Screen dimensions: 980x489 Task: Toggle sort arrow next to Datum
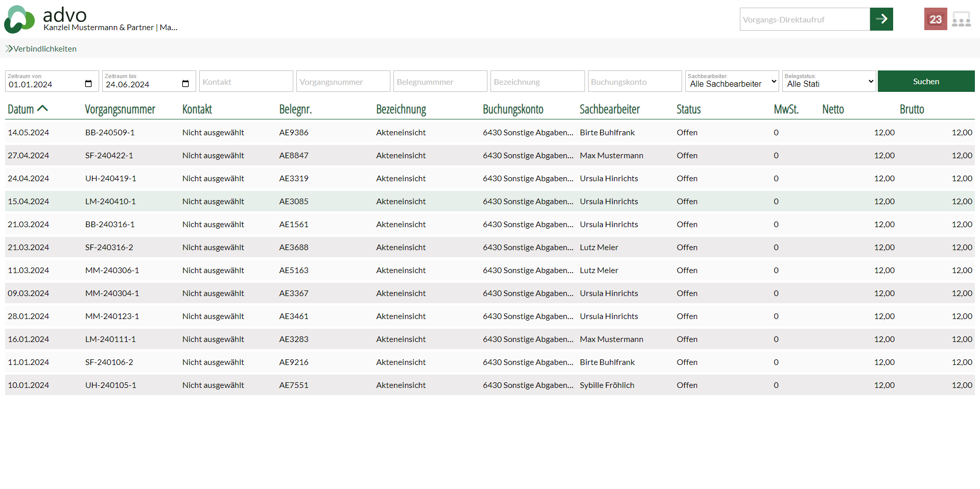tap(43, 108)
